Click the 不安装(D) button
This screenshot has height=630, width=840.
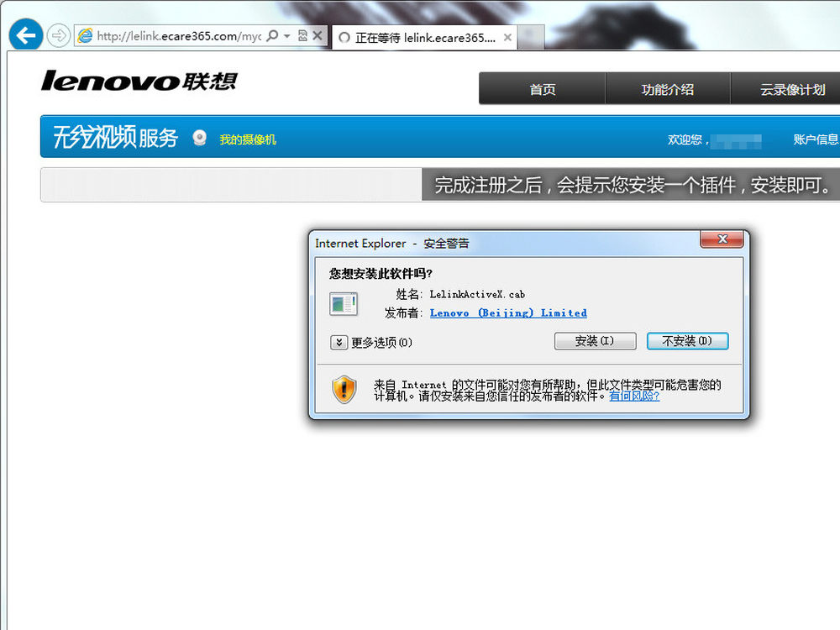click(687, 341)
